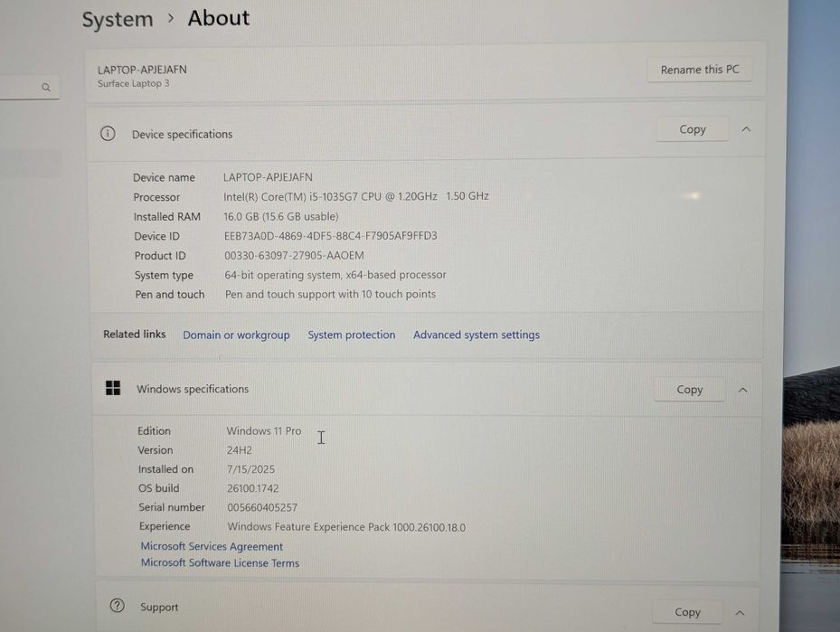Select the Pen and touch support value
This screenshot has width=840, height=632.
point(330,294)
